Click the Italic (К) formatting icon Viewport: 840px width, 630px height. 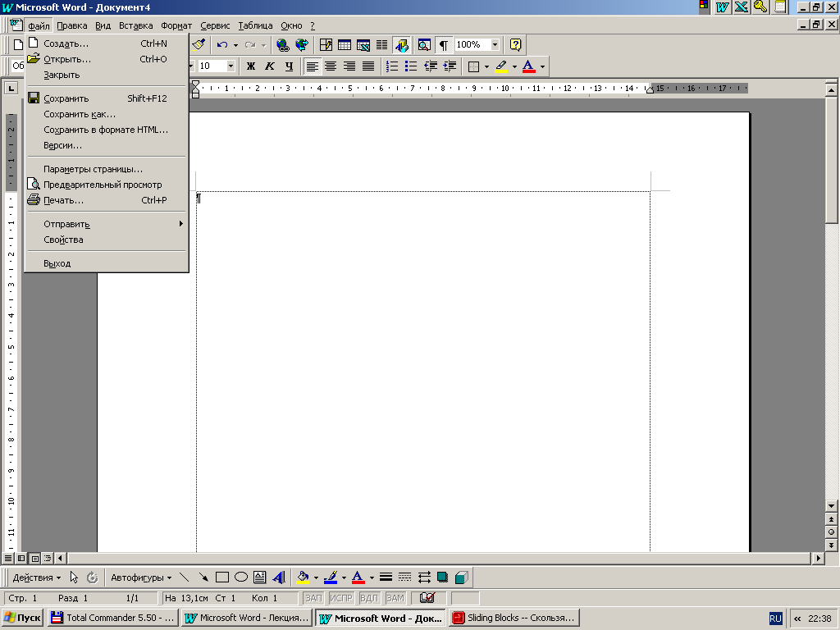[269, 66]
